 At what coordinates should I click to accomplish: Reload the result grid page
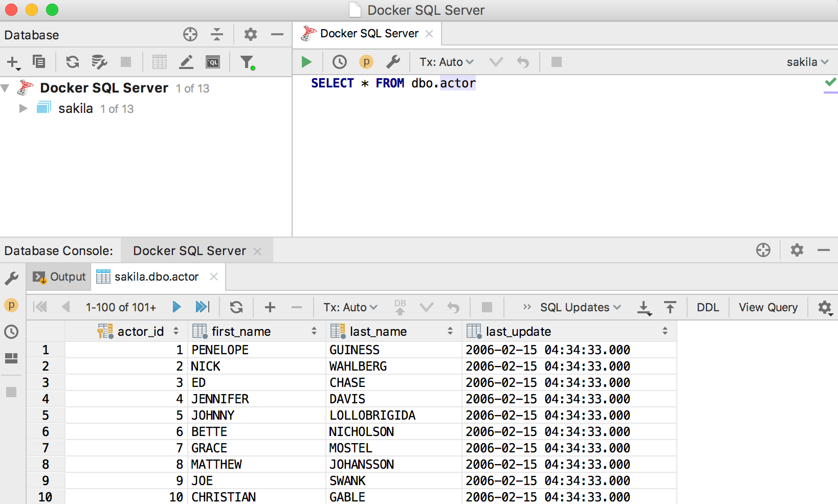click(x=236, y=307)
